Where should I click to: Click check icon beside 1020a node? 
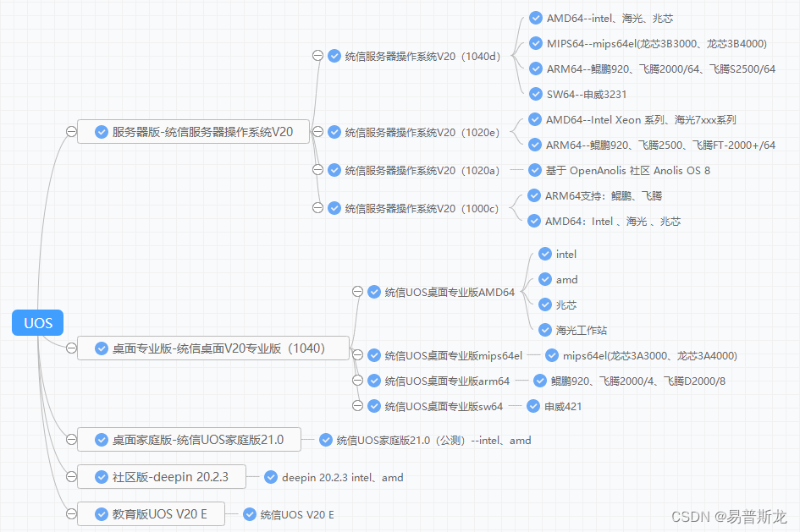334,170
